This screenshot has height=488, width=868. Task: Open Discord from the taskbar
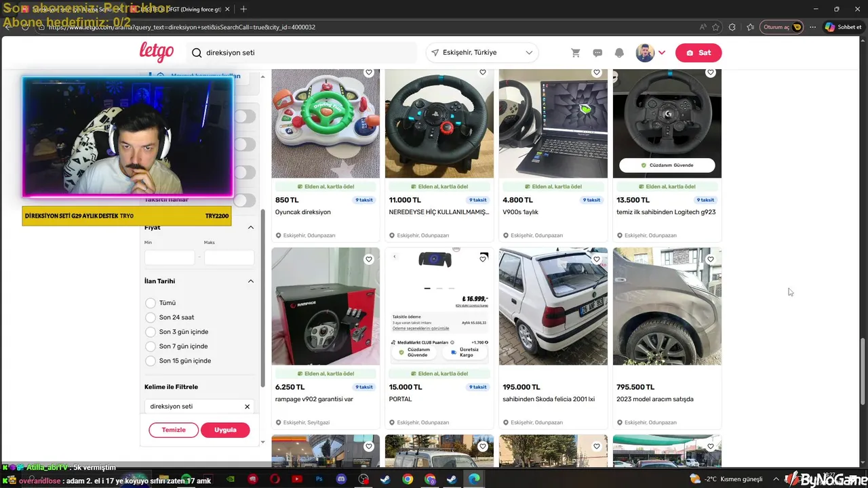coord(341,479)
